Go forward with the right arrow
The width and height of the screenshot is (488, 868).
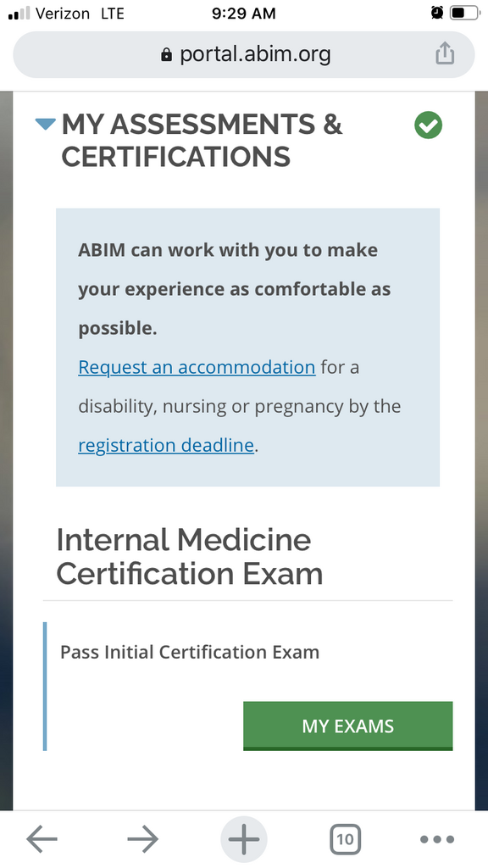click(x=142, y=839)
